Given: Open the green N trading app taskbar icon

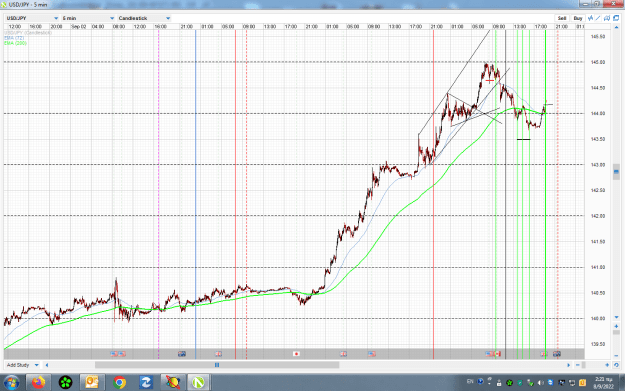Looking at the screenshot, I should [198, 383].
